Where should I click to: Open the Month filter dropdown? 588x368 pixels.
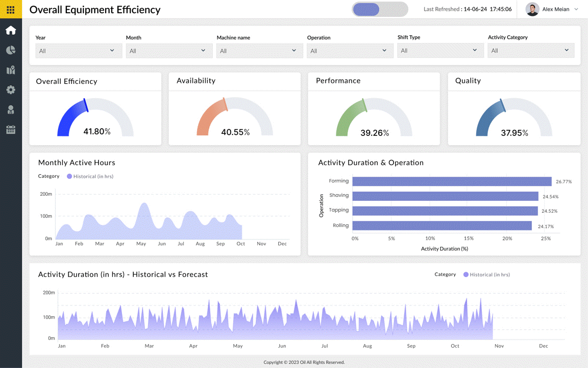[x=169, y=51]
